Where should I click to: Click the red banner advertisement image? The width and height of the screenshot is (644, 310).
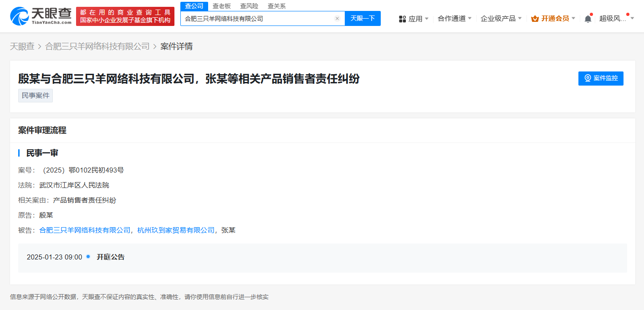[x=125, y=16]
